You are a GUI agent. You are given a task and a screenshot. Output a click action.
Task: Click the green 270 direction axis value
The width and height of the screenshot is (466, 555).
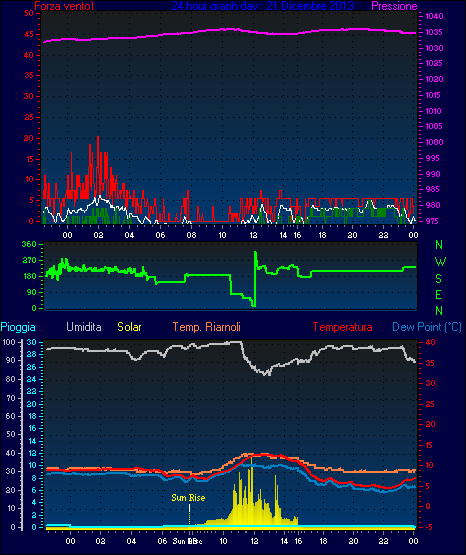pos(29,261)
